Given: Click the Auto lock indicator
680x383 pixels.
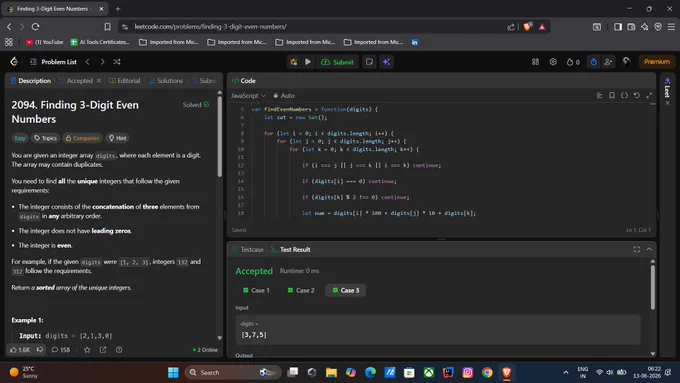Looking at the screenshot, I should click(x=284, y=95).
